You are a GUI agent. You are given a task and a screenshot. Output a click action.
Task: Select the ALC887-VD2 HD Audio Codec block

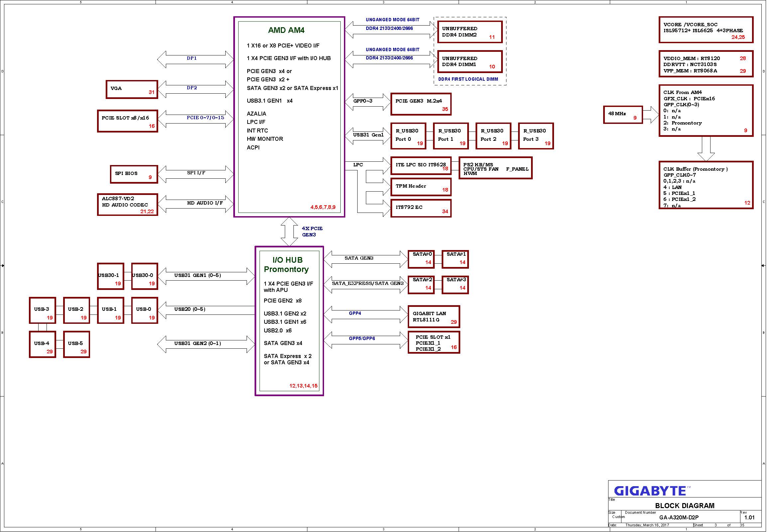(x=128, y=205)
